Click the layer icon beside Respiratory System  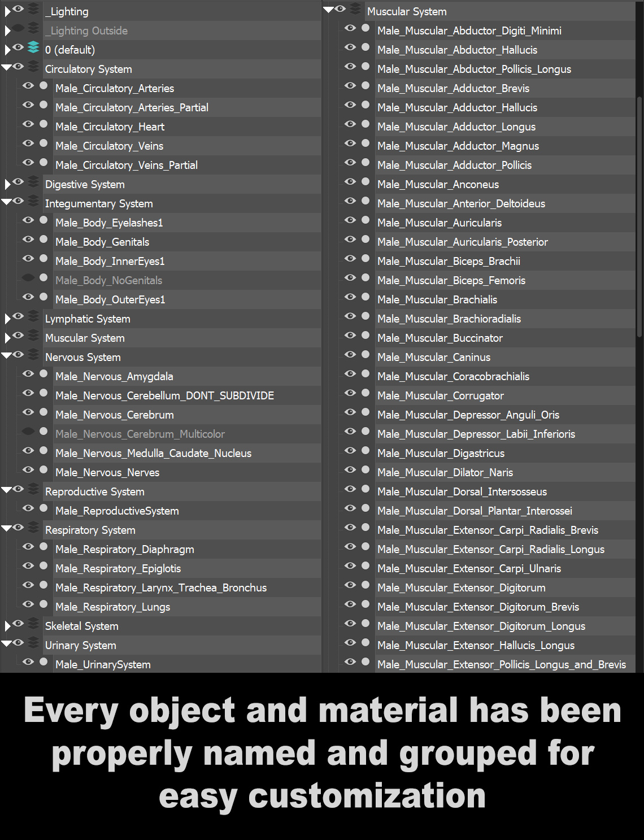pyautogui.click(x=34, y=527)
